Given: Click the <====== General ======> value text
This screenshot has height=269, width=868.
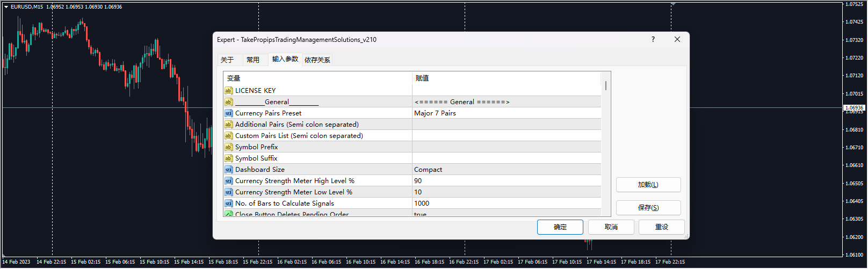Looking at the screenshot, I should click(462, 102).
